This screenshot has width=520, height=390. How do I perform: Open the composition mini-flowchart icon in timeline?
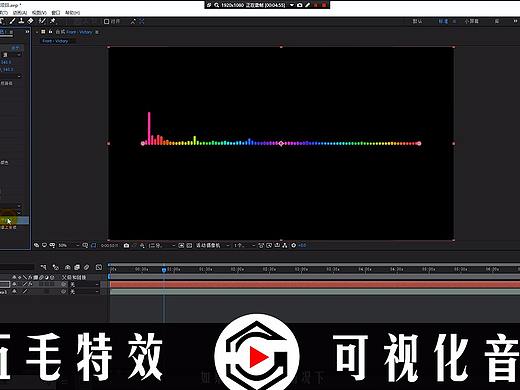[x=44, y=267]
